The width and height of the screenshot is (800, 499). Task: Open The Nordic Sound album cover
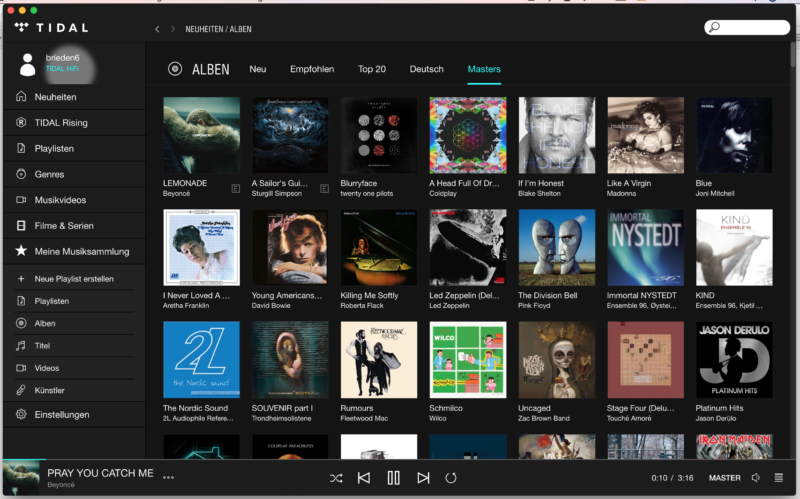click(202, 360)
